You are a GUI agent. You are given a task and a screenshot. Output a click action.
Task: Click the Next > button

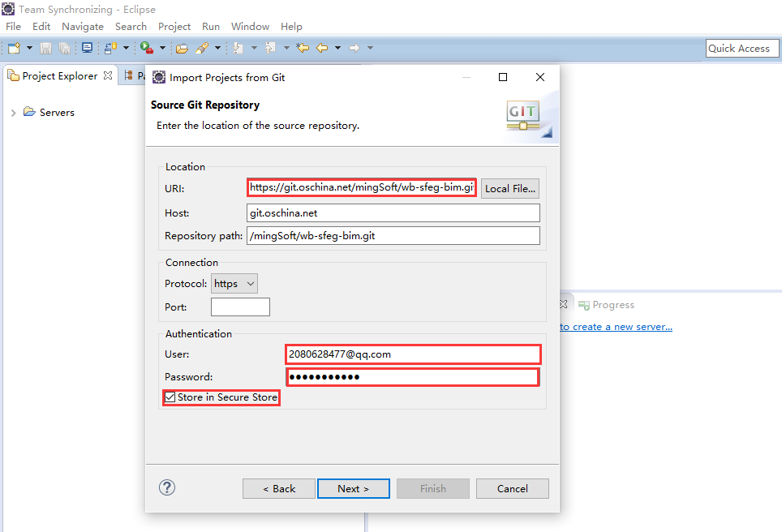point(354,489)
